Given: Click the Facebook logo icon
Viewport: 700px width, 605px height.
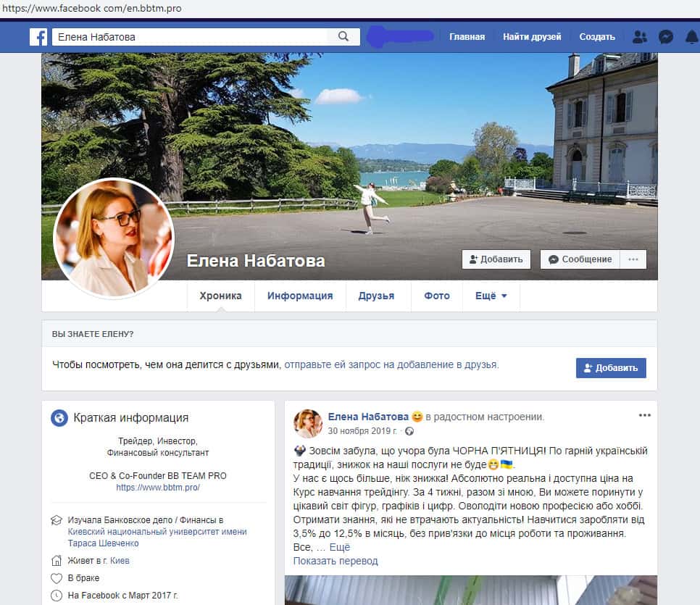Looking at the screenshot, I should [38, 37].
